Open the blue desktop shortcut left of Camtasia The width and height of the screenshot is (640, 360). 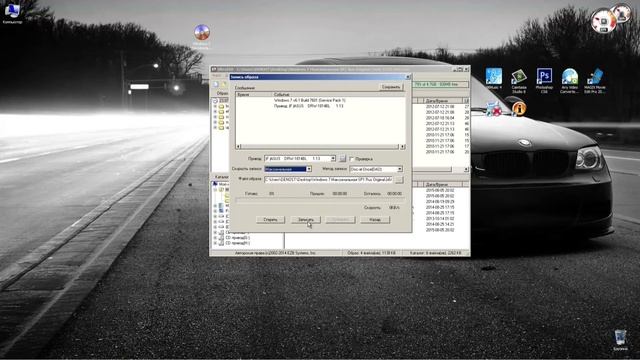tap(493, 79)
